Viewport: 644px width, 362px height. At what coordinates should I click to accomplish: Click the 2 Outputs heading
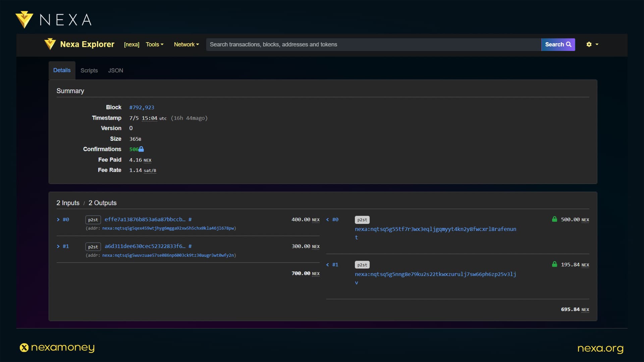pyautogui.click(x=102, y=203)
